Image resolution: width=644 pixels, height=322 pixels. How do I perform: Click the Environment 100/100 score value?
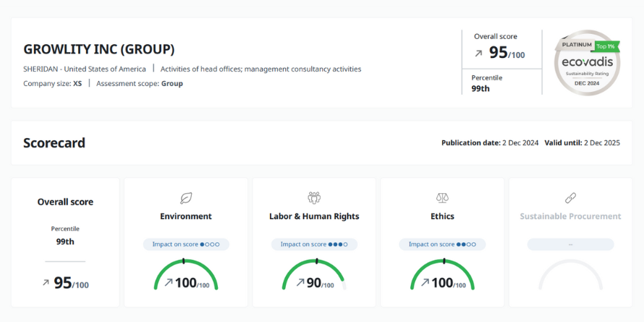click(192, 283)
